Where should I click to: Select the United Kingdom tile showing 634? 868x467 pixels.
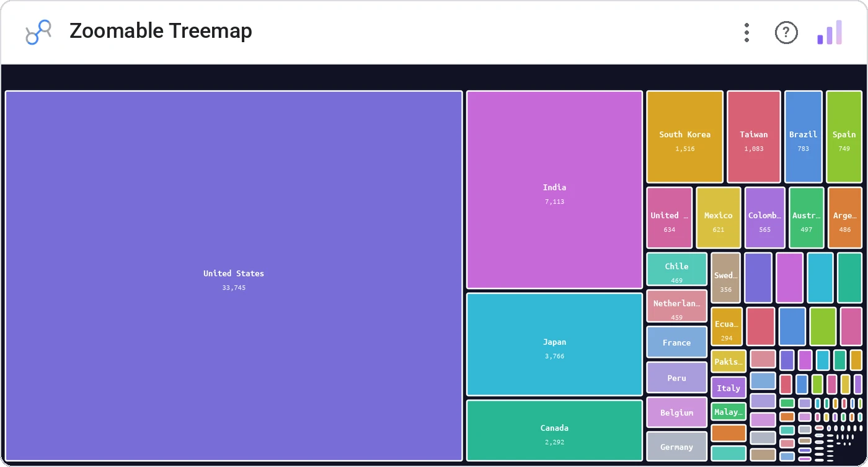(670, 218)
